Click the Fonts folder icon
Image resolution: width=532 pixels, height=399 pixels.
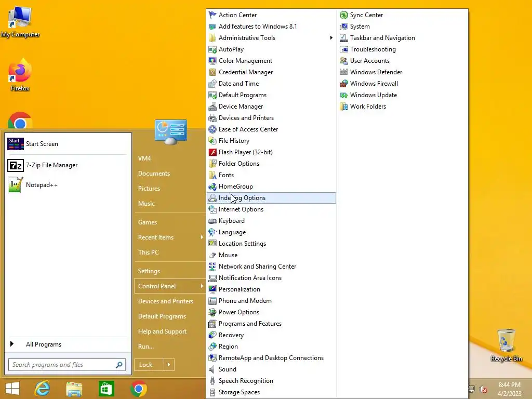point(212,175)
